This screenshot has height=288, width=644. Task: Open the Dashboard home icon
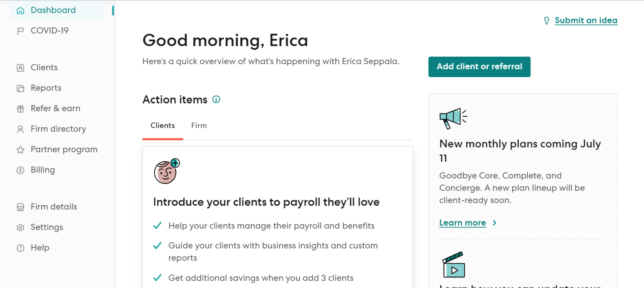tap(20, 10)
